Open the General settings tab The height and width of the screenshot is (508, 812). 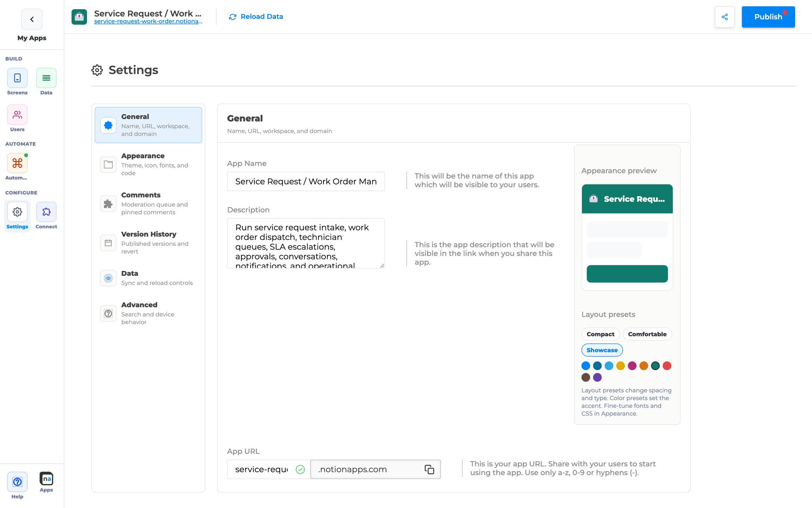[x=148, y=125]
